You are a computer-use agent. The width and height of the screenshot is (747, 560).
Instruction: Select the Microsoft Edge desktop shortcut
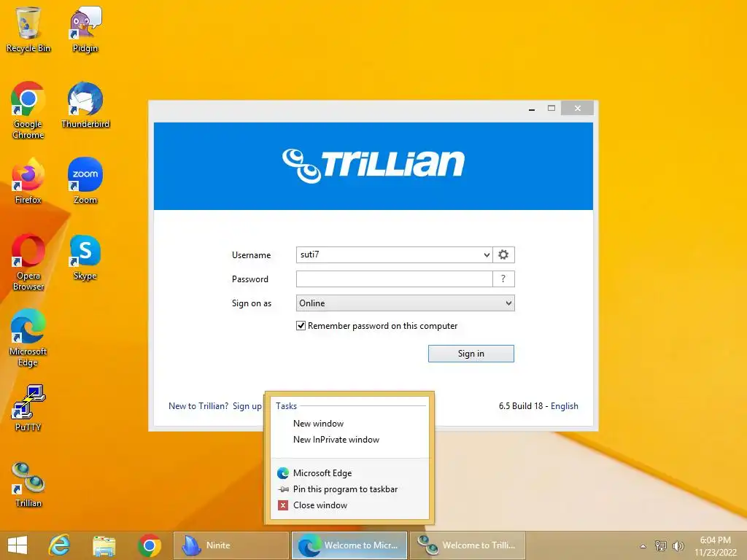[x=28, y=338]
